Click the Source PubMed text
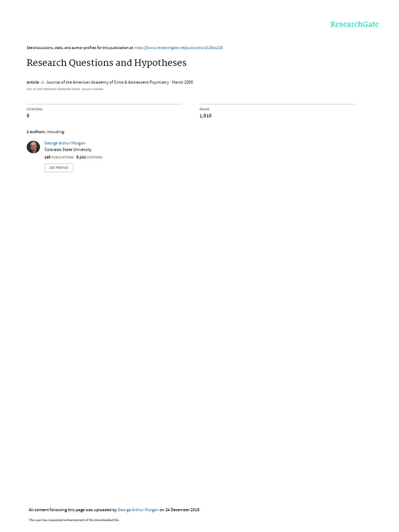The height and width of the screenshot is (532, 399). pyautogui.click(x=92, y=89)
